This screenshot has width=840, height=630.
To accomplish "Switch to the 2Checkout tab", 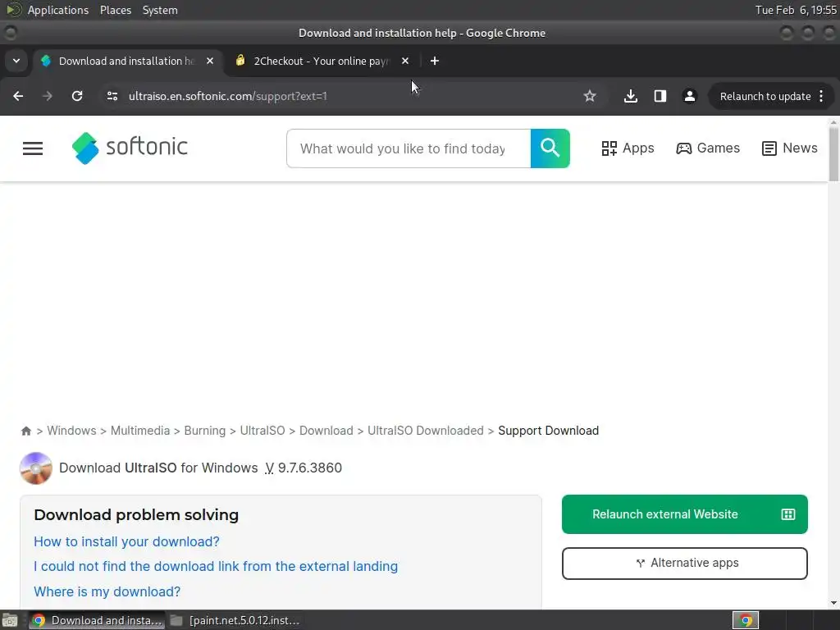I will pos(322,61).
